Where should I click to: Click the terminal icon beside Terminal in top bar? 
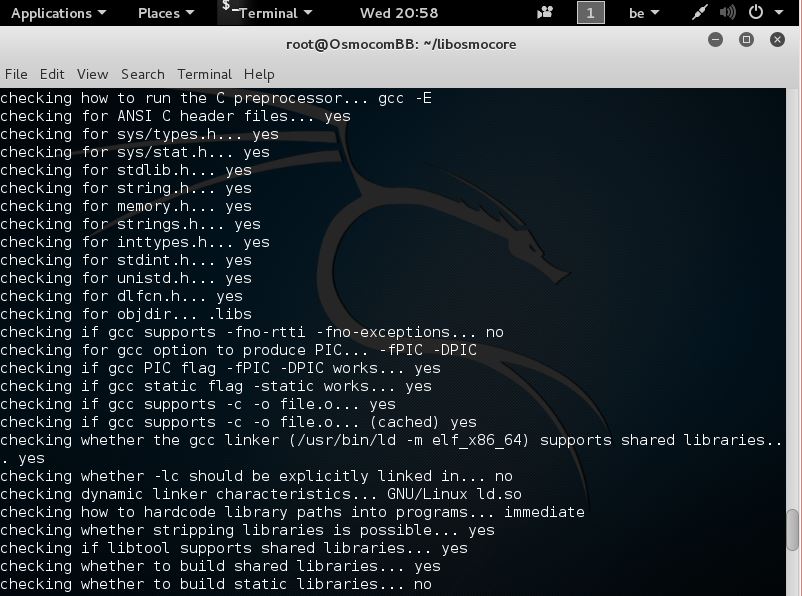click(x=230, y=7)
